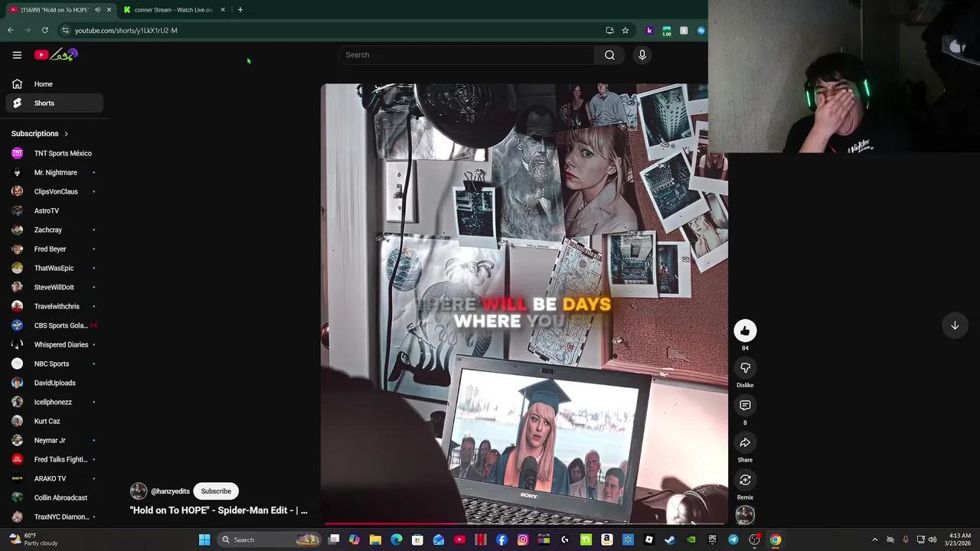
Task: Open the Windows Start menu
Action: [204, 540]
